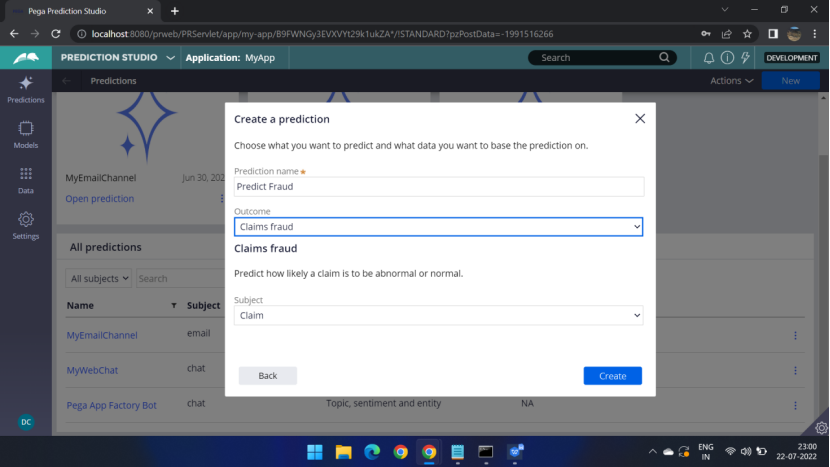Image resolution: width=830 pixels, height=467 pixels.
Task: Click the Prediction name input field
Action: click(x=439, y=186)
